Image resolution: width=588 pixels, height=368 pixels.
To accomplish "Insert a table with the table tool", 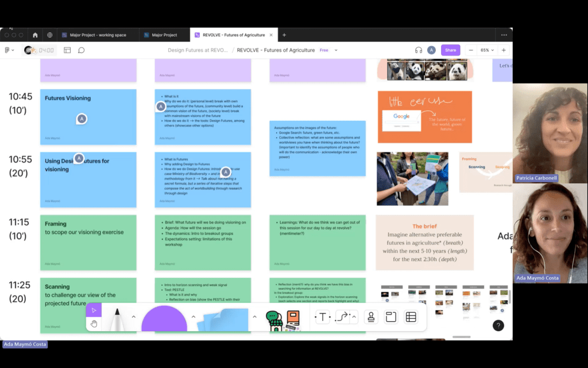I will (x=411, y=317).
